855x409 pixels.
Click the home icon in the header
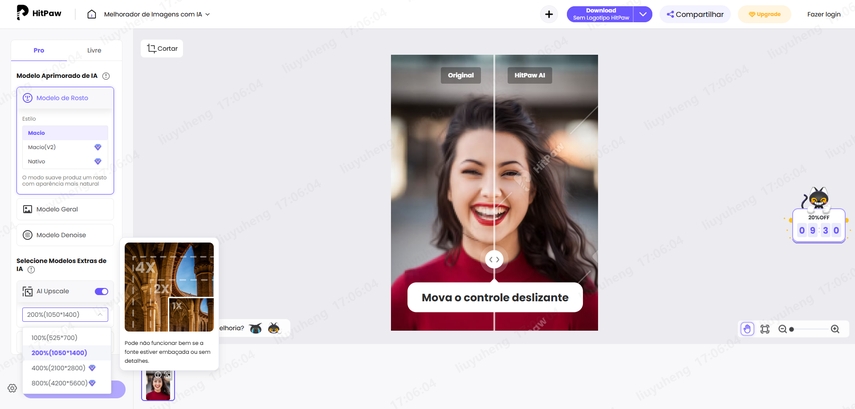(92, 14)
